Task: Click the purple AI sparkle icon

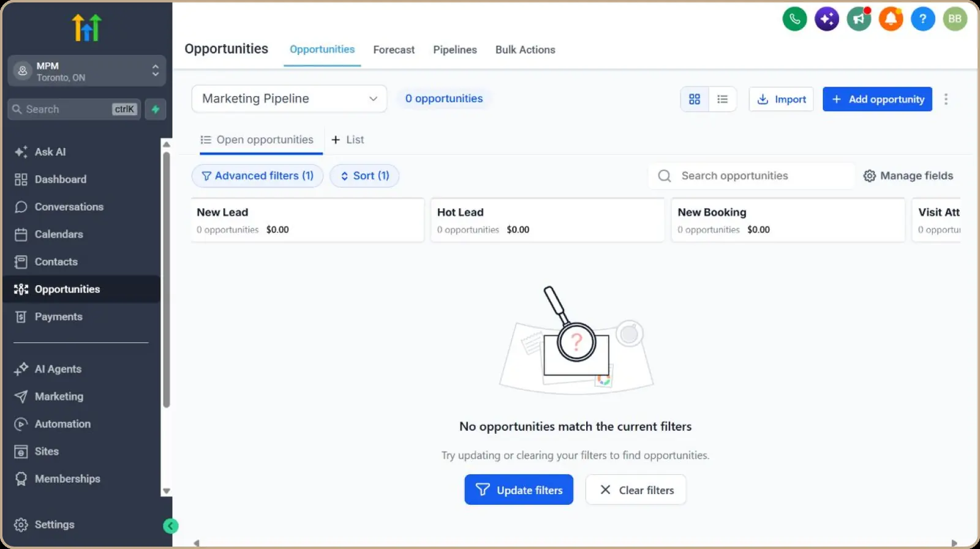Action: pos(827,19)
